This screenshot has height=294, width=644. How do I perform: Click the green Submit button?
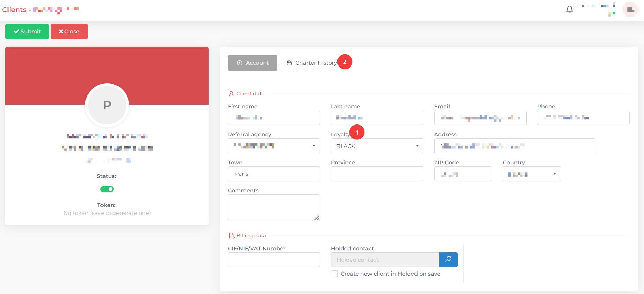27,31
